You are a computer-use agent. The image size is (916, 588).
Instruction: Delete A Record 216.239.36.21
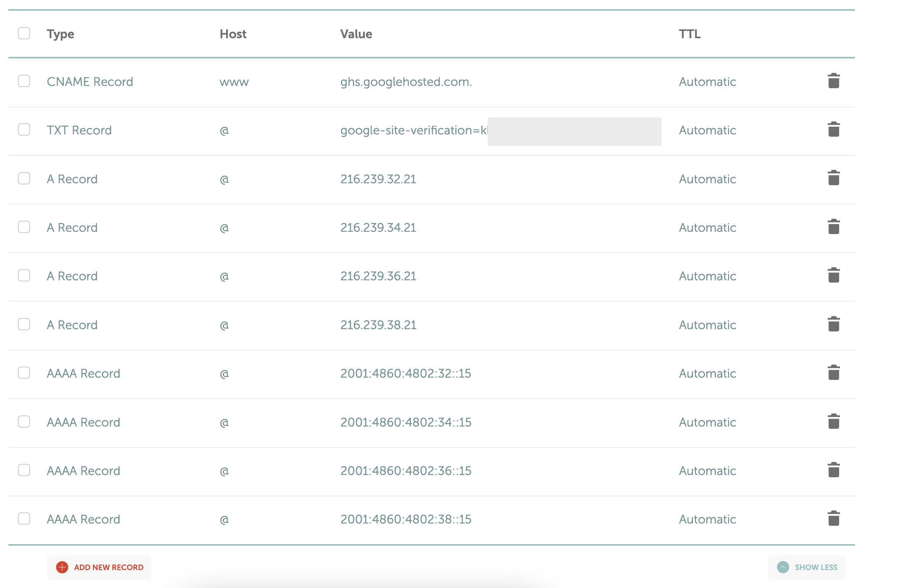[833, 275]
